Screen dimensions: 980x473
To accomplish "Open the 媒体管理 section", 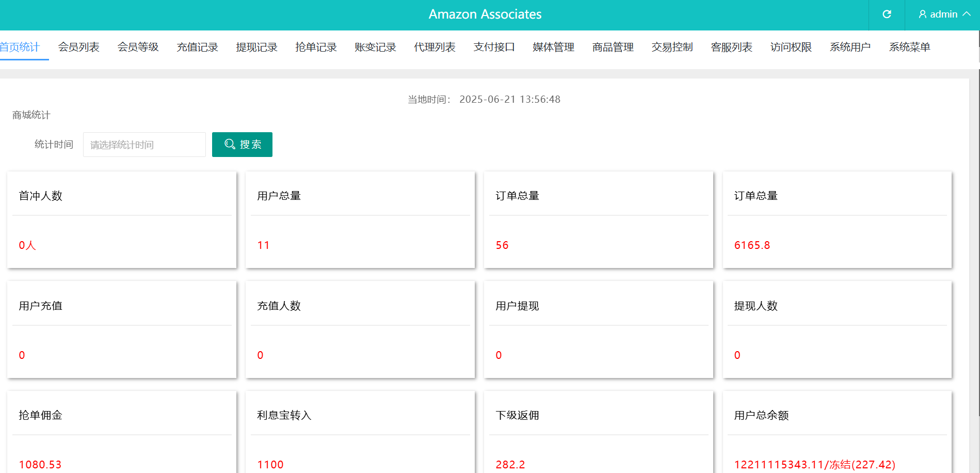I will click(x=553, y=47).
